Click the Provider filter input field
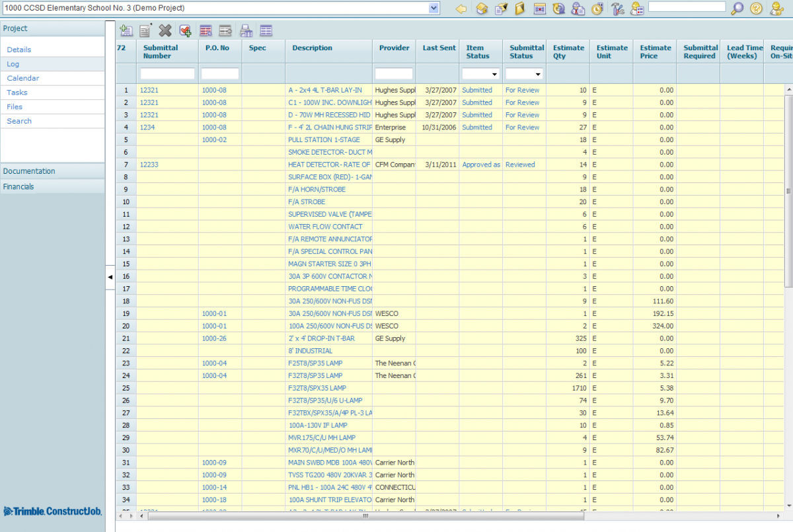 394,74
